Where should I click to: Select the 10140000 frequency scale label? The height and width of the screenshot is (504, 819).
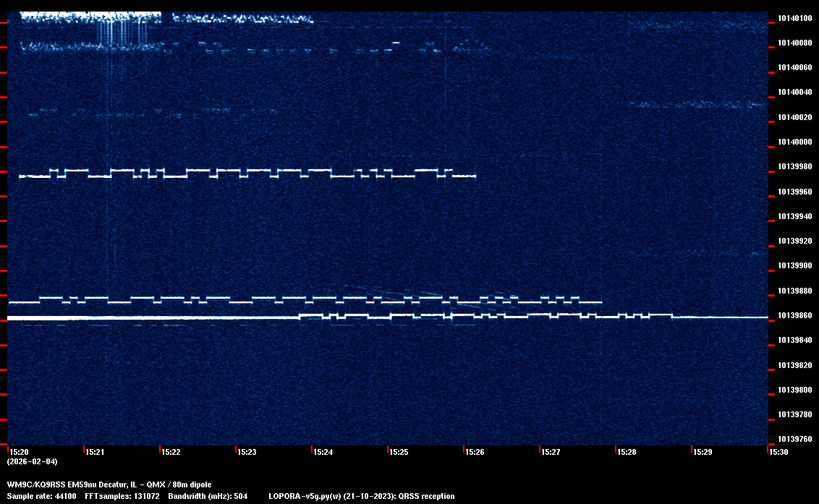pyautogui.click(x=794, y=142)
